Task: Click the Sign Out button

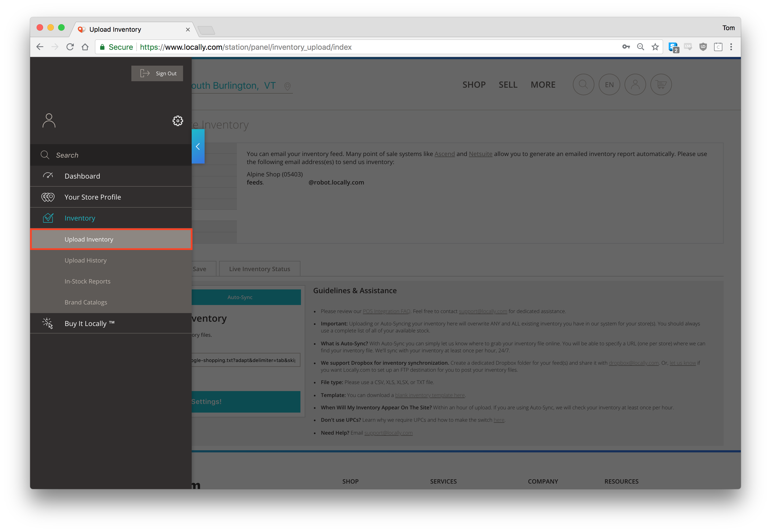Action: pos(157,73)
